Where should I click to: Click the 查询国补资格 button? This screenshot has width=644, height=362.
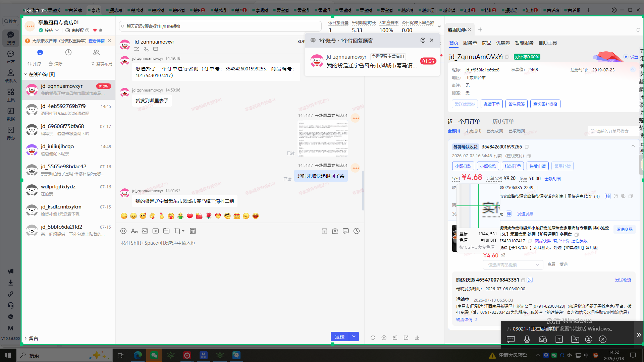(545, 104)
